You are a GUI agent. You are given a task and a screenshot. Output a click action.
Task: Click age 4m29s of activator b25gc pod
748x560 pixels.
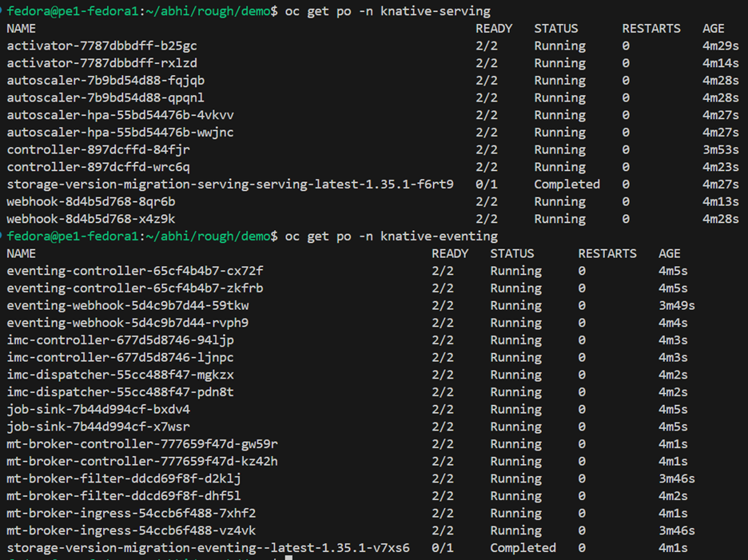pos(720,46)
